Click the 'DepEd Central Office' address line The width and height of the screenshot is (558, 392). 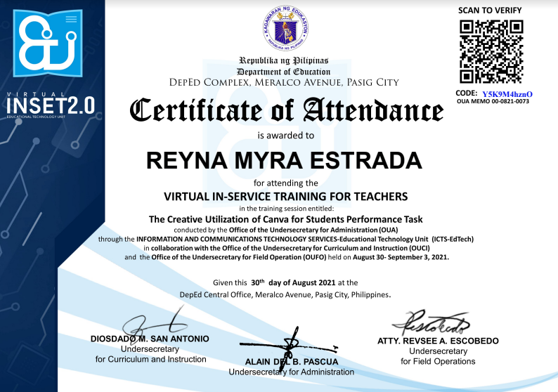[285, 294]
